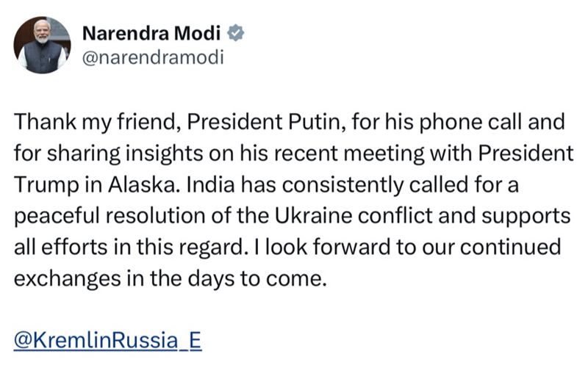The width and height of the screenshot is (588, 379).
Task: Open the Narendra Modi display name
Action: pos(151,33)
